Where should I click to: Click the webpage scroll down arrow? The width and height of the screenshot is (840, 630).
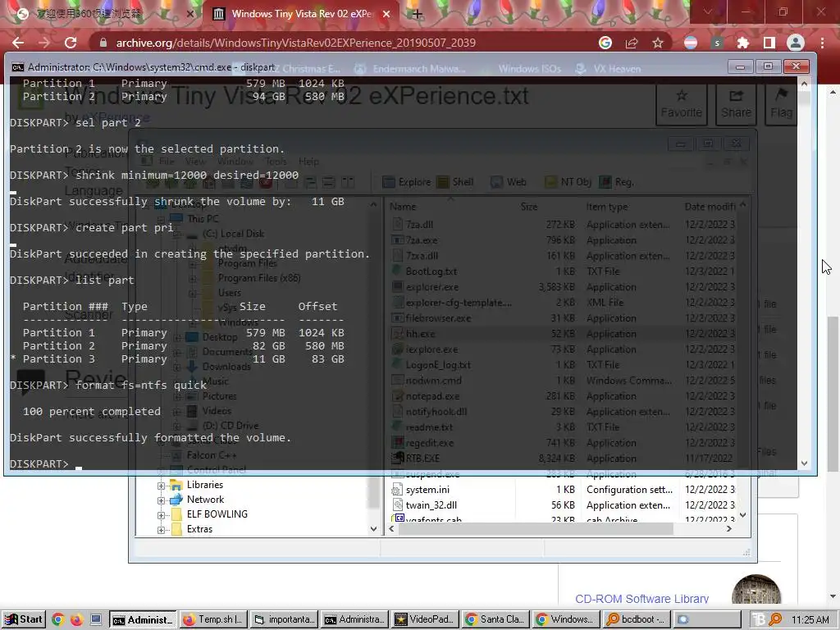click(x=833, y=596)
